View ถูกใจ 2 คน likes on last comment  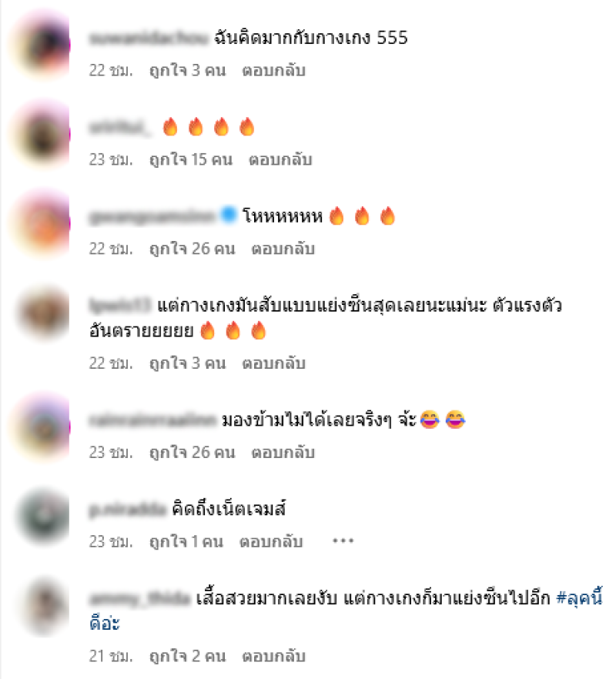pos(188,656)
